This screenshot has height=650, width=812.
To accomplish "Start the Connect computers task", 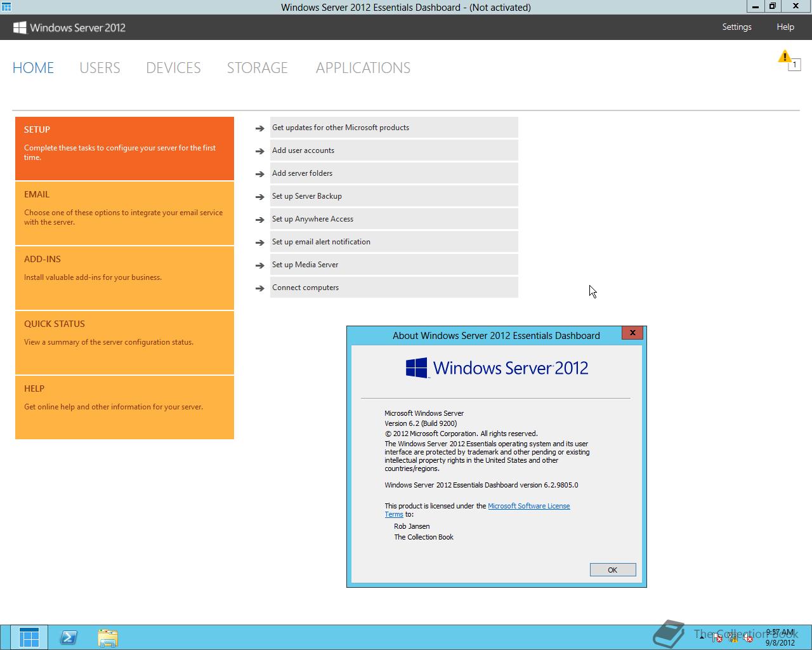I will point(394,288).
